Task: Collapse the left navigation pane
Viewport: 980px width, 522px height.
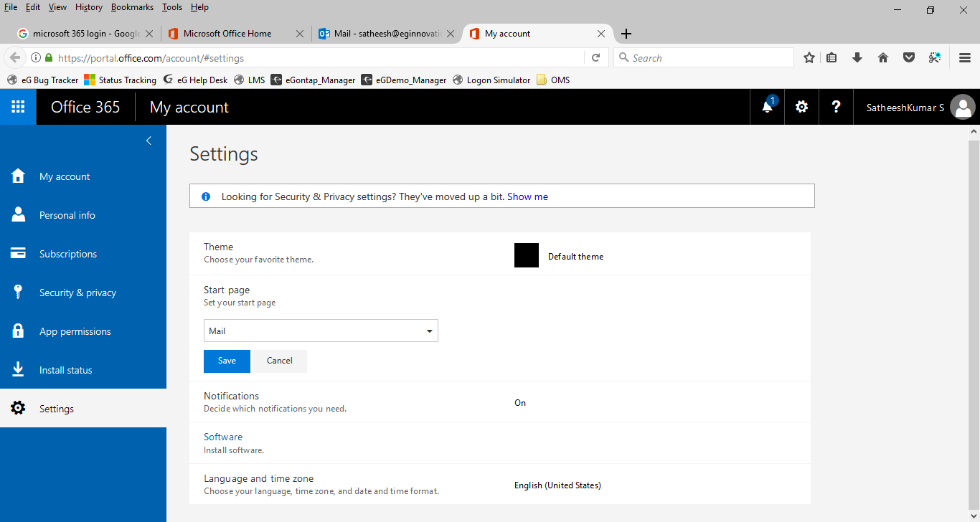Action: [149, 141]
